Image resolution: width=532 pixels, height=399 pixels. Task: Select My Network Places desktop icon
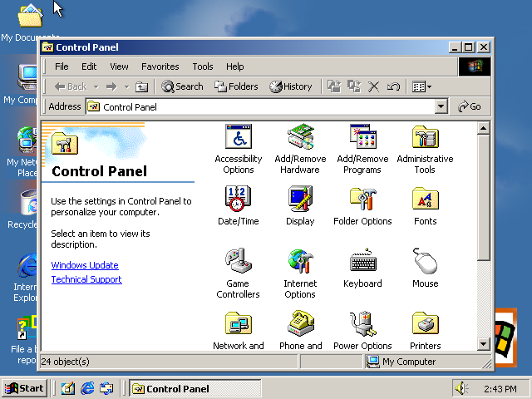pos(22,153)
